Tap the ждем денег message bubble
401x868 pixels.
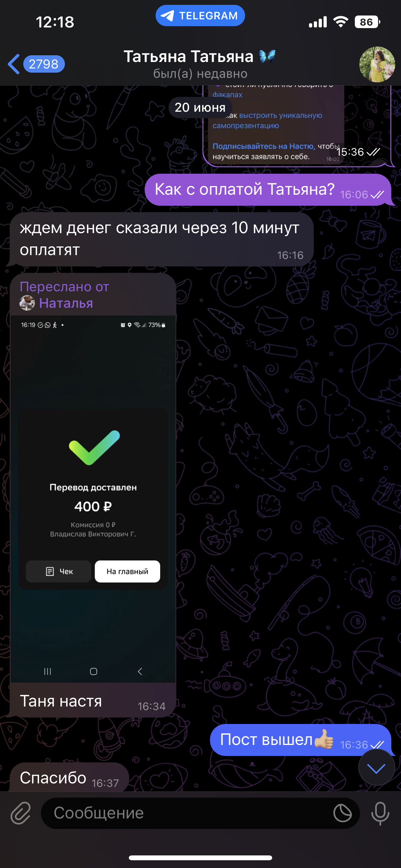(162, 239)
